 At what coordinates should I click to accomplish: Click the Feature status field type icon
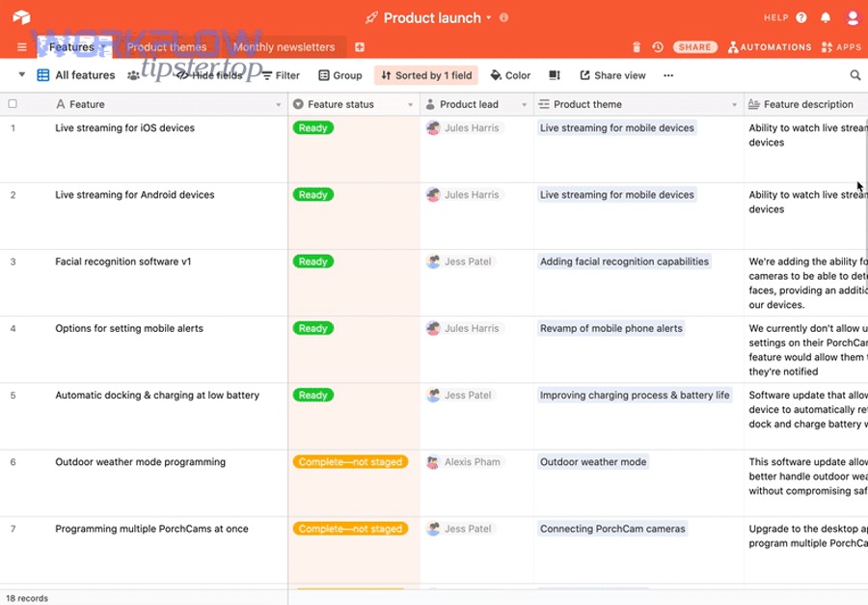click(298, 104)
